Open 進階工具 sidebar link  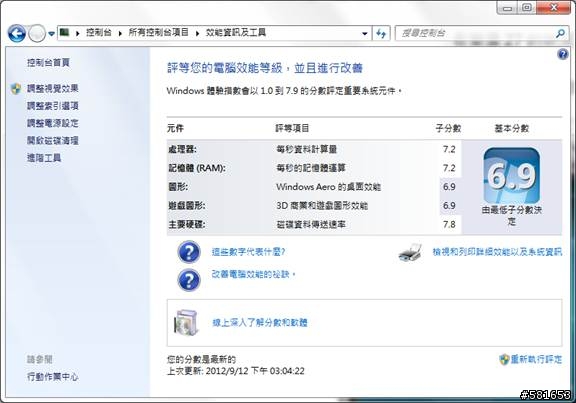(44, 158)
